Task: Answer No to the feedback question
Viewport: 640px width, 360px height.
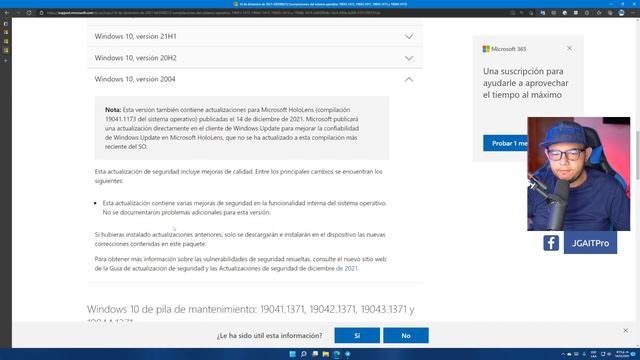Action: pyautogui.click(x=406, y=336)
